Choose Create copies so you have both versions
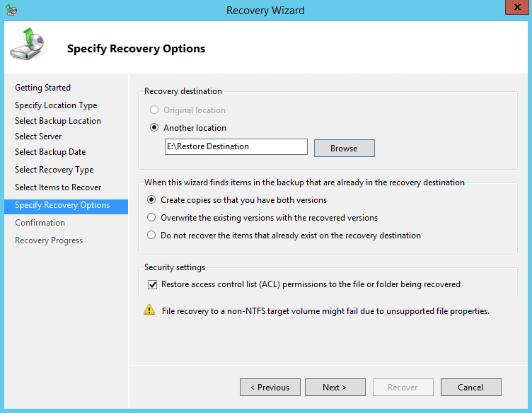This screenshot has height=413, width=532. (151, 200)
